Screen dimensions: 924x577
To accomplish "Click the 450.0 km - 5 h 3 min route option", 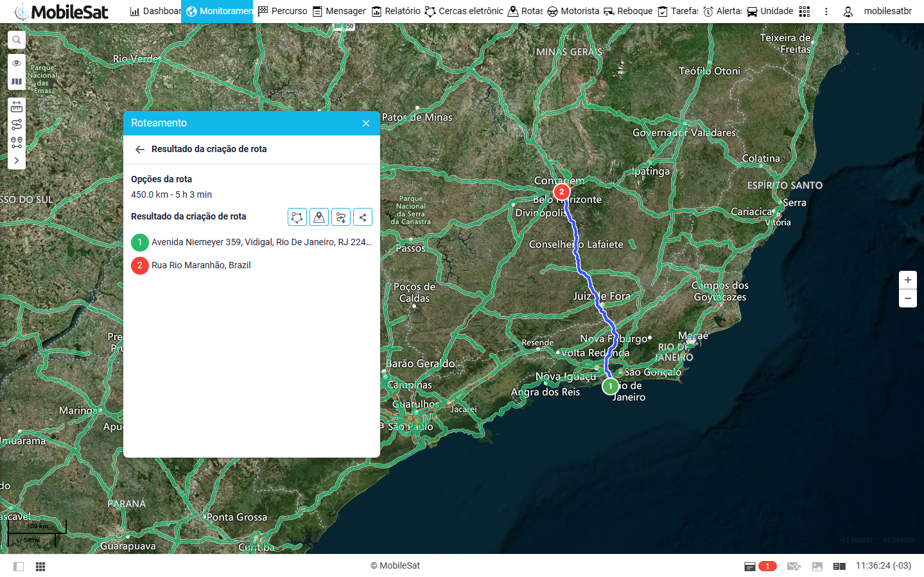I will pyautogui.click(x=171, y=194).
